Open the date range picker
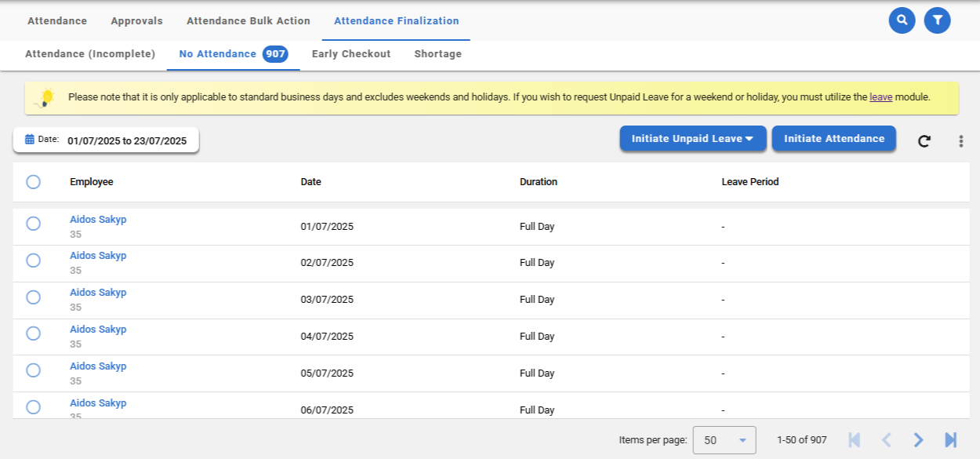This screenshot has height=459, width=980. click(106, 140)
